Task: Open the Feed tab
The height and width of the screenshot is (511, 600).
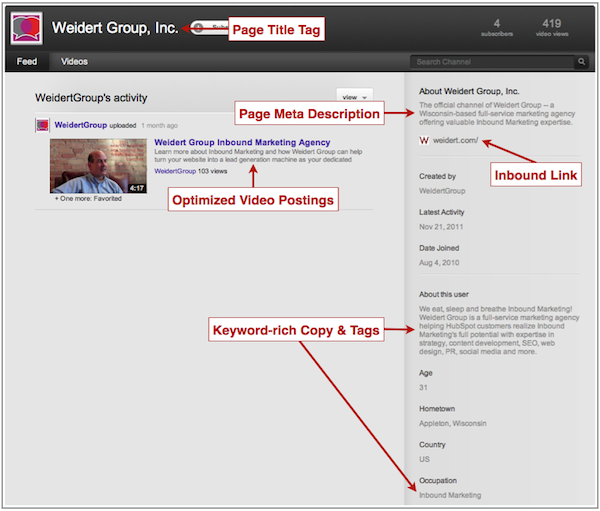Action: [x=27, y=62]
